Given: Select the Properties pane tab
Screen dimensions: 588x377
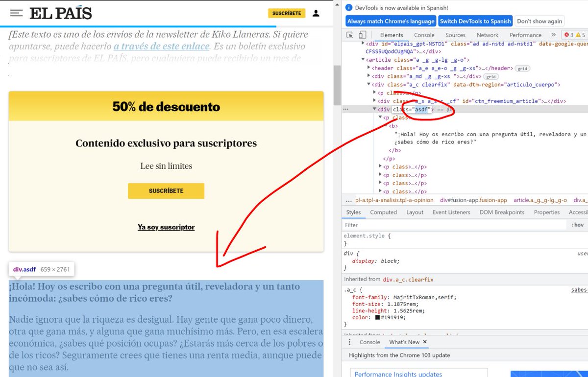Looking at the screenshot, I should (547, 212).
